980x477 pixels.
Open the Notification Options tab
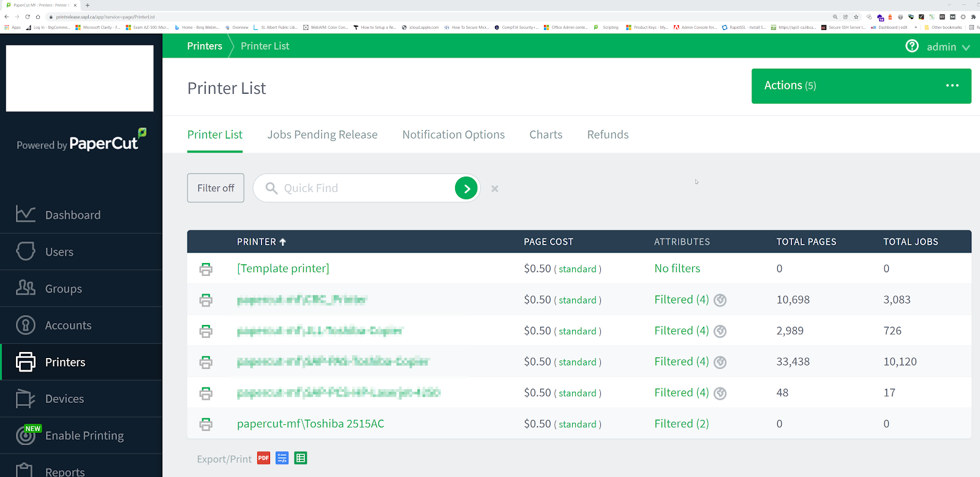pyautogui.click(x=453, y=134)
